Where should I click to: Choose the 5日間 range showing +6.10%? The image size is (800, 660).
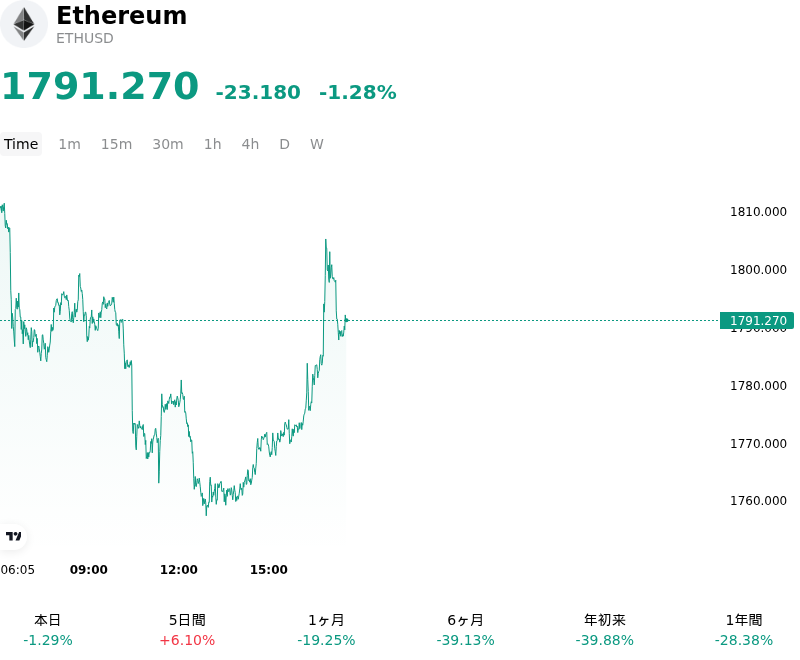coord(187,630)
